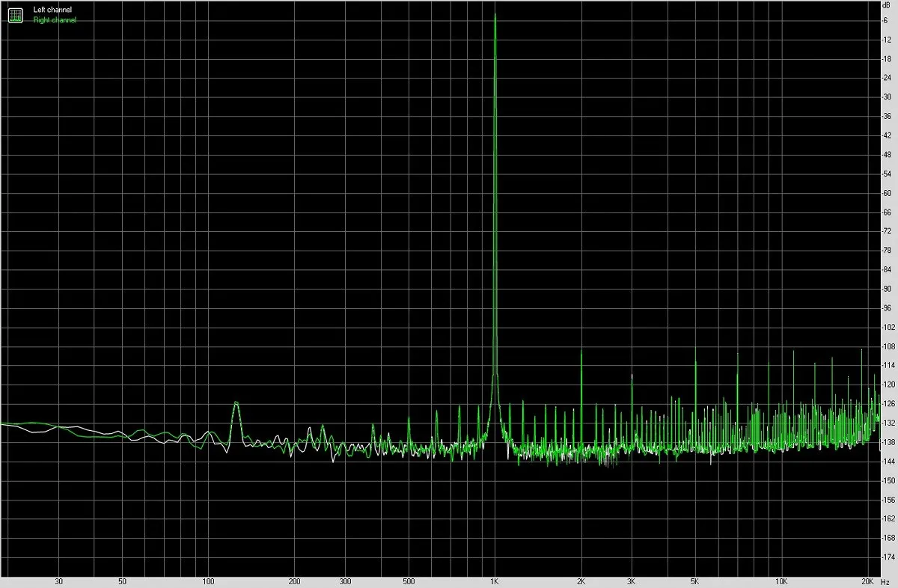Click the "10K" frequency axis label

781,581
